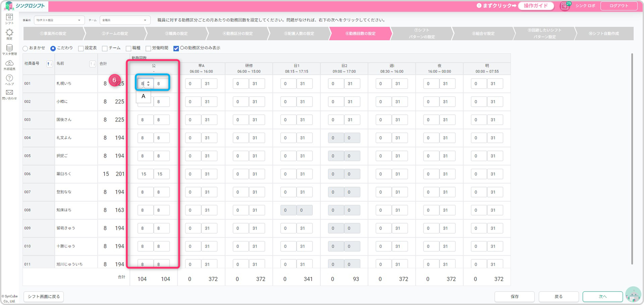Open calendar notification icon with badge 29
This screenshot has height=305, width=644.
pos(565,6)
